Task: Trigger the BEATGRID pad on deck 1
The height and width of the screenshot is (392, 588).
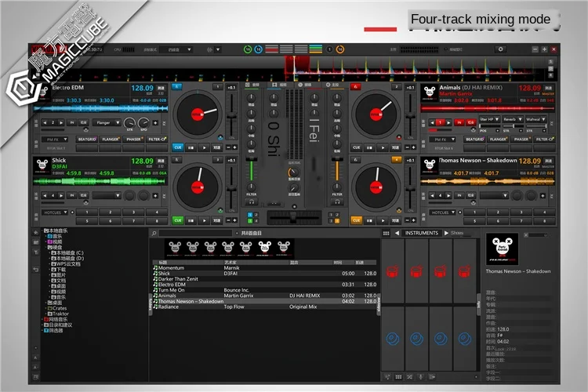Action: [87, 140]
